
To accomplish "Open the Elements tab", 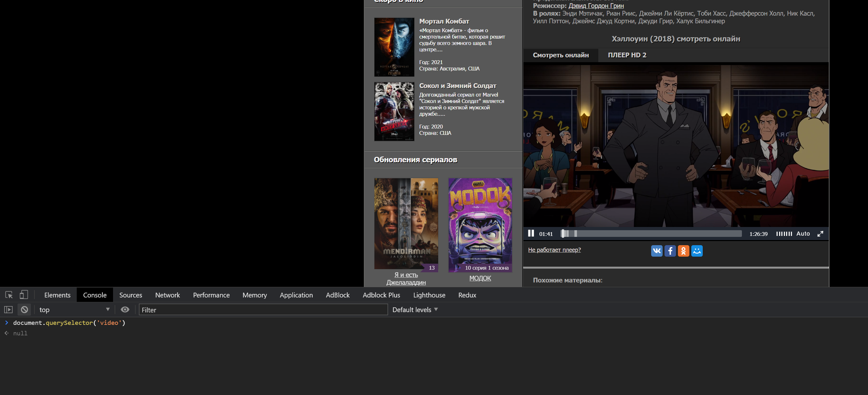I will coord(57,295).
